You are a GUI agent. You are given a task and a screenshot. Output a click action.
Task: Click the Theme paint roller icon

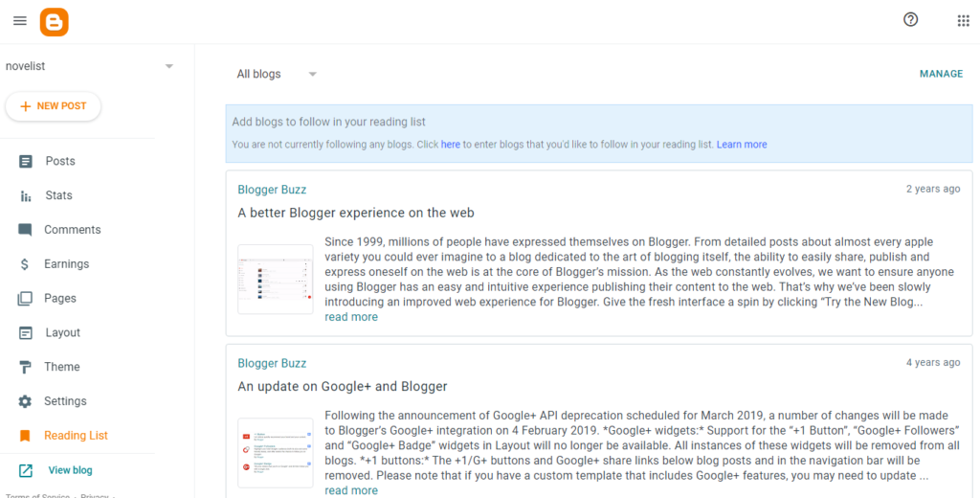(x=25, y=367)
